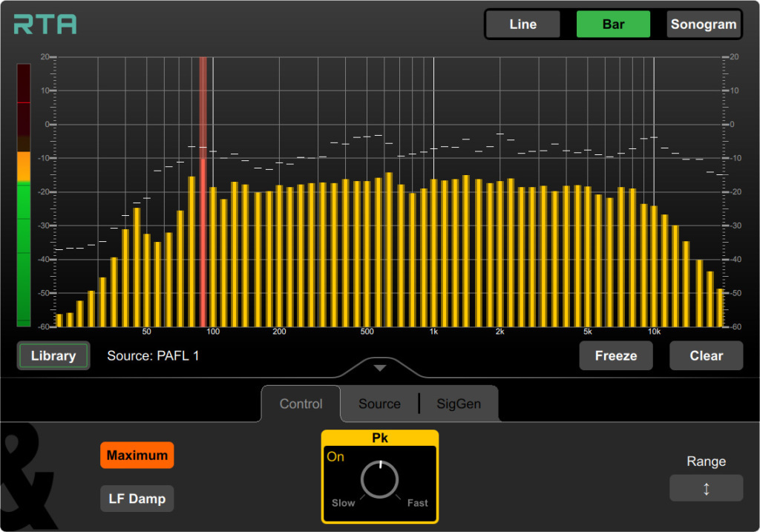
Task: Click the 50 frequency axis label
Action: 146,332
